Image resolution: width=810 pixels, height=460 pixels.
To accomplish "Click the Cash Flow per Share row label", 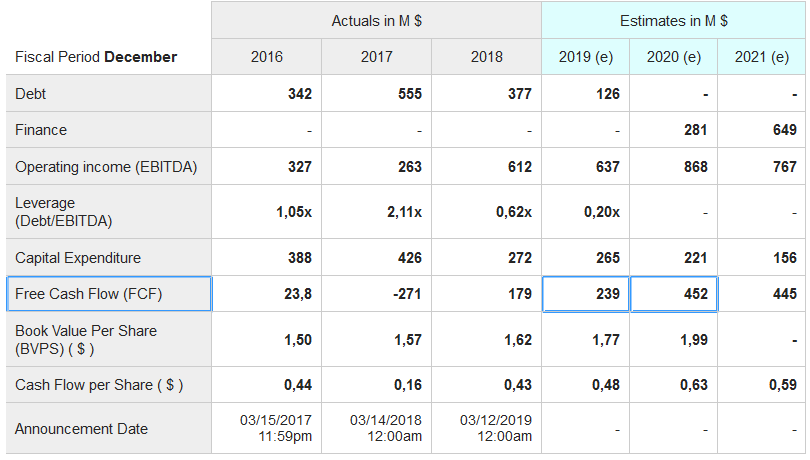I will pyautogui.click(x=99, y=385).
